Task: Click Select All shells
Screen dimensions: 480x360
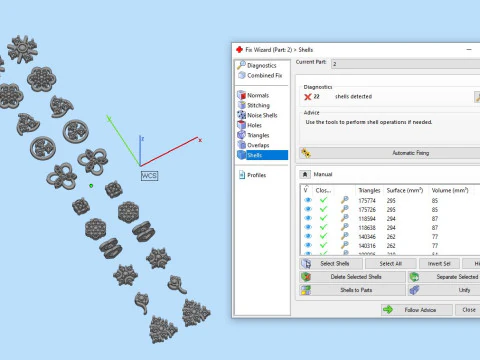Action: (x=391, y=264)
